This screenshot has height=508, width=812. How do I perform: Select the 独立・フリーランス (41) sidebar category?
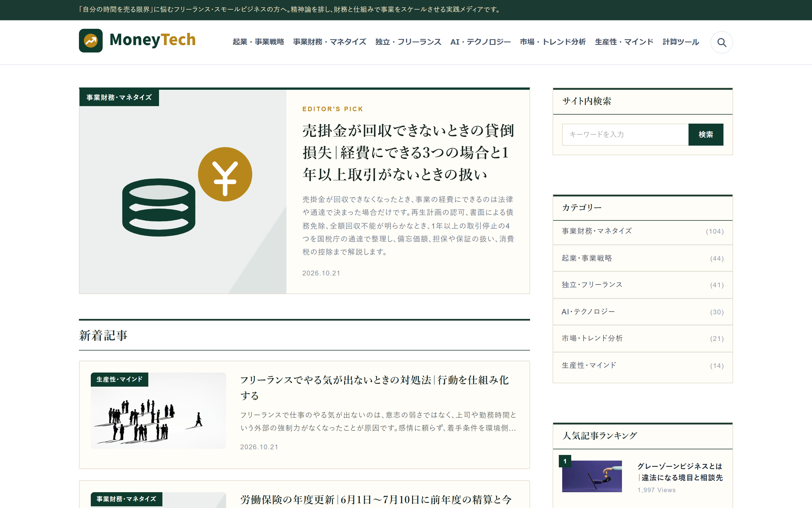point(643,285)
